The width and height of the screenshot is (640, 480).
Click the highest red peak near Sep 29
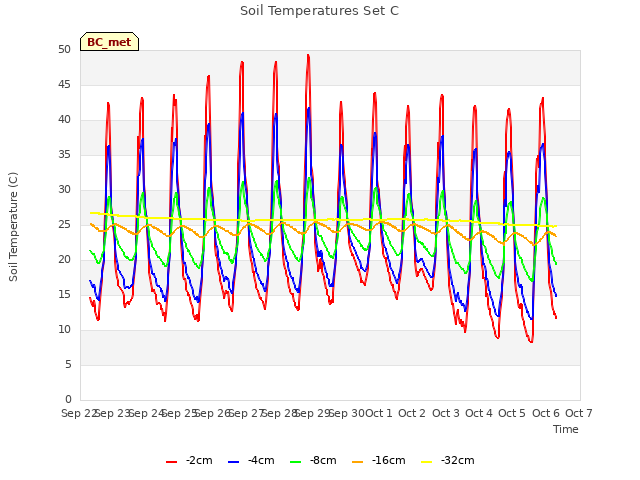tap(308, 56)
